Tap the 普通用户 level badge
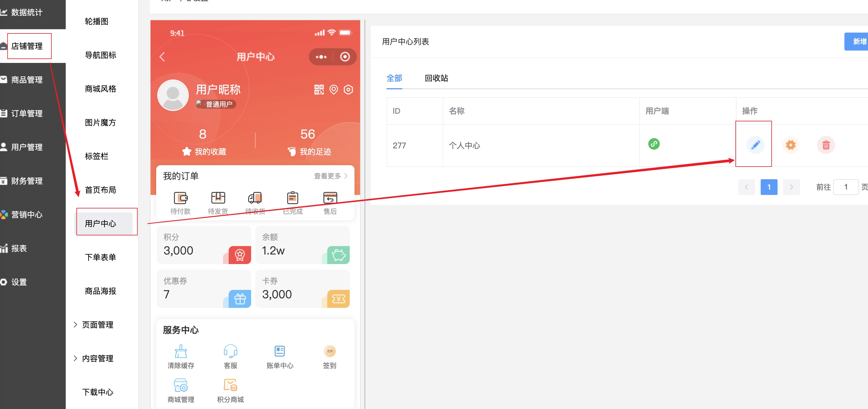The image size is (868, 409). point(216,104)
